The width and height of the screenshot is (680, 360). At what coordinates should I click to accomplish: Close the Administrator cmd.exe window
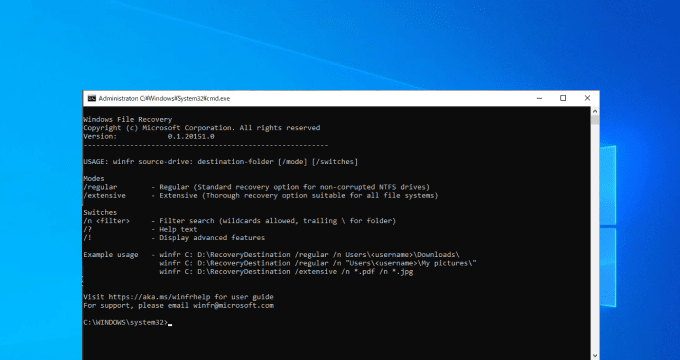click(587, 98)
